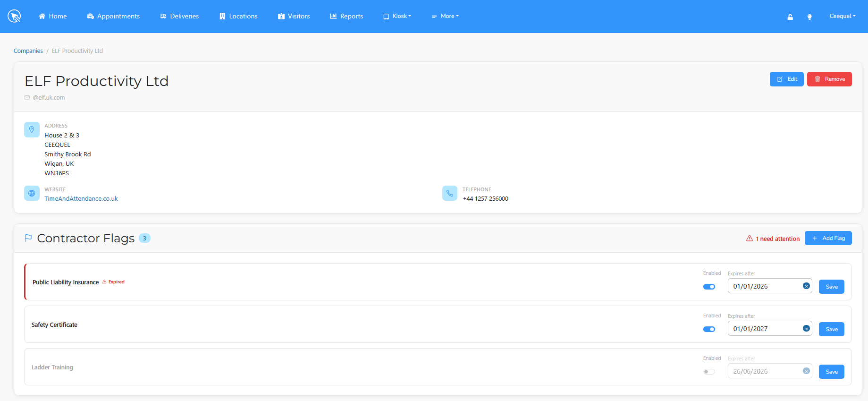Click the Contractor Flags flag icon
The width and height of the screenshot is (868, 401).
tap(28, 238)
